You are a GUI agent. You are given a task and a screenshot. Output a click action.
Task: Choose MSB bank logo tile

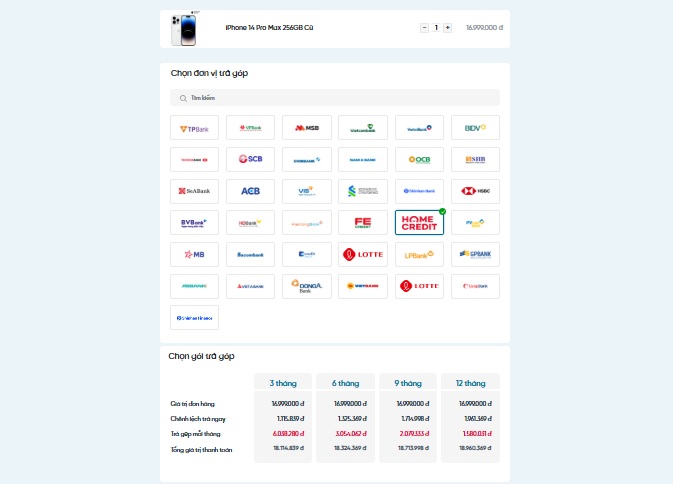[x=306, y=128]
